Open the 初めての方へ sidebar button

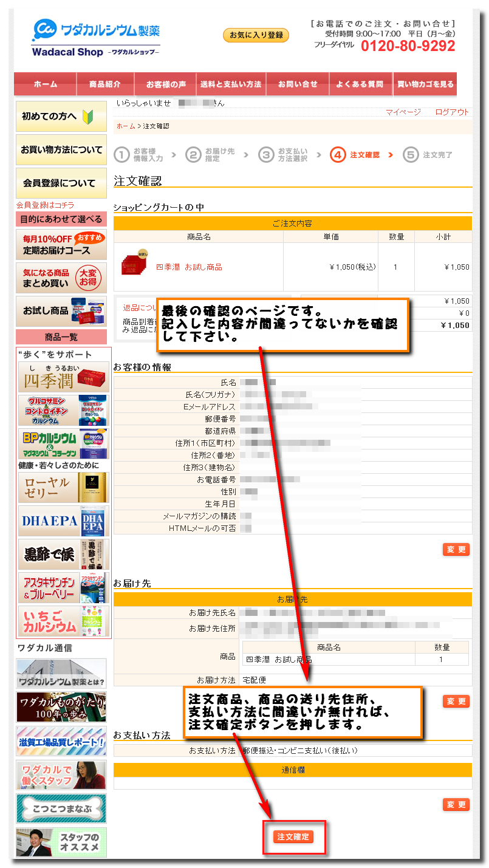[x=61, y=116]
